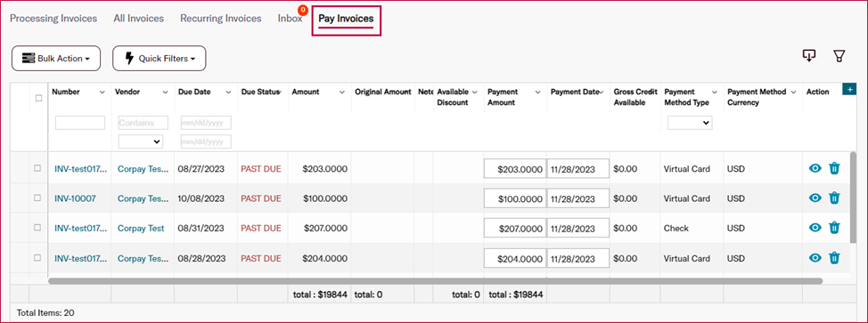Click the horizontal scrollbar of the table
This screenshot has height=323, width=868.
[x=435, y=281]
